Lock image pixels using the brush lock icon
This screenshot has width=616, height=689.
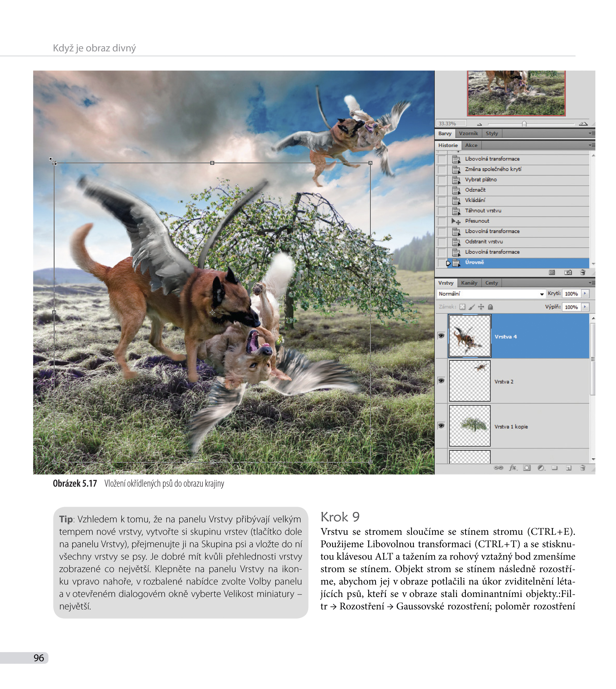tap(472, 307)
